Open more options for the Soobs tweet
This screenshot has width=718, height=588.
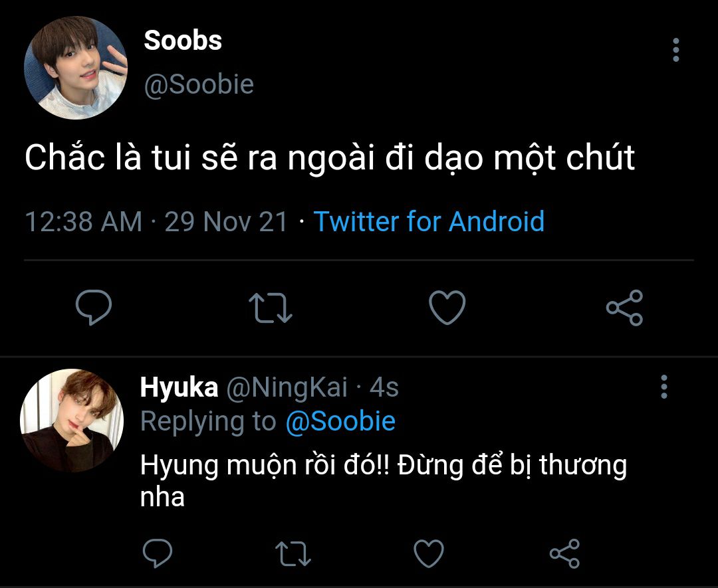(x=676, y=50)
